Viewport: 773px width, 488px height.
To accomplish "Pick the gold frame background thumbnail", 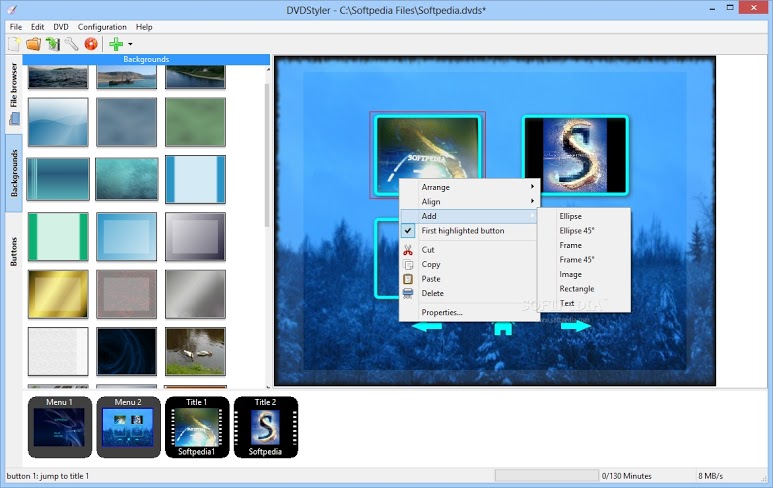I will click(x=58, y=294).
